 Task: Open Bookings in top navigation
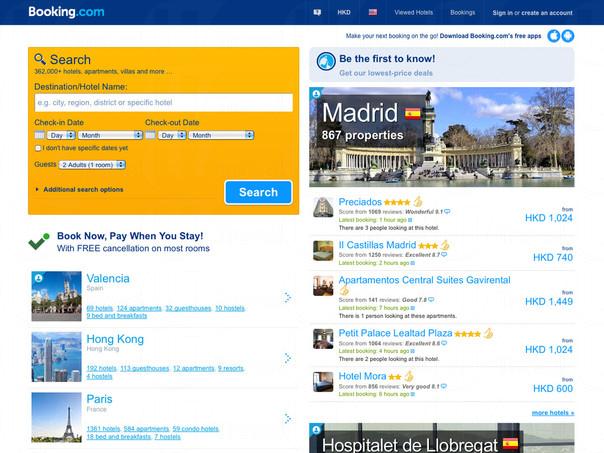(x=462, y=13)
